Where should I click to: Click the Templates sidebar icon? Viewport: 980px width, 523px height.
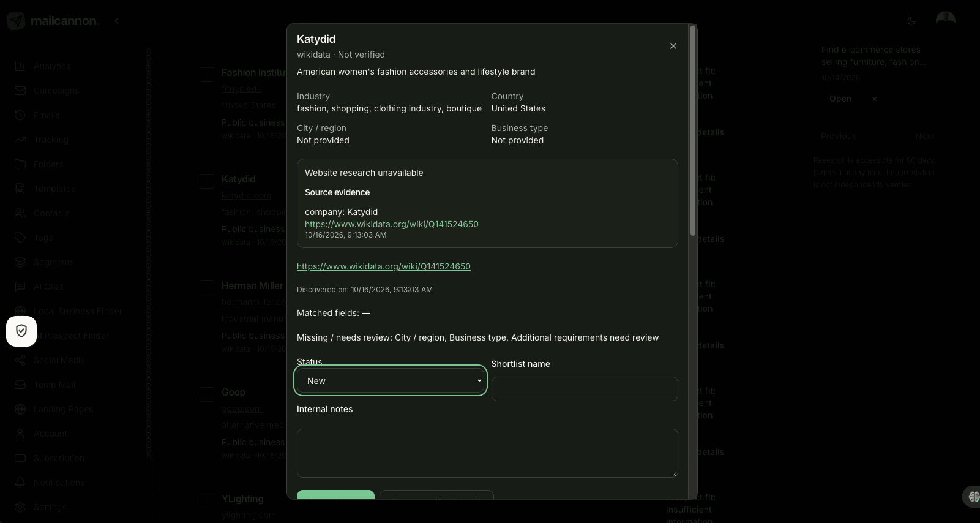(20, 189)
